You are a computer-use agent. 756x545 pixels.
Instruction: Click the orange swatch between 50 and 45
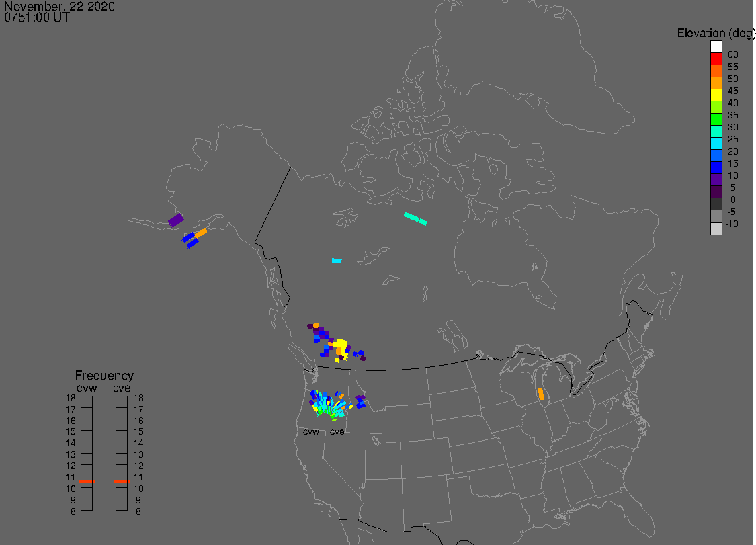[716, 83]
